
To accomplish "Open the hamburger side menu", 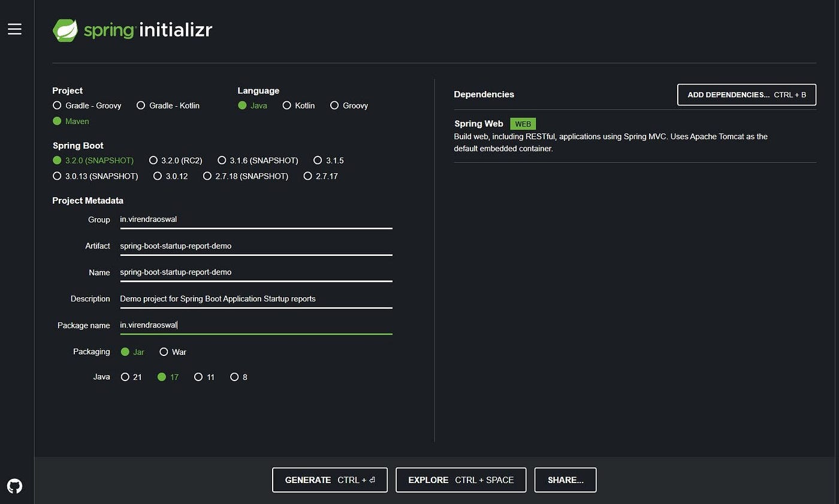I will click(14, 29).
